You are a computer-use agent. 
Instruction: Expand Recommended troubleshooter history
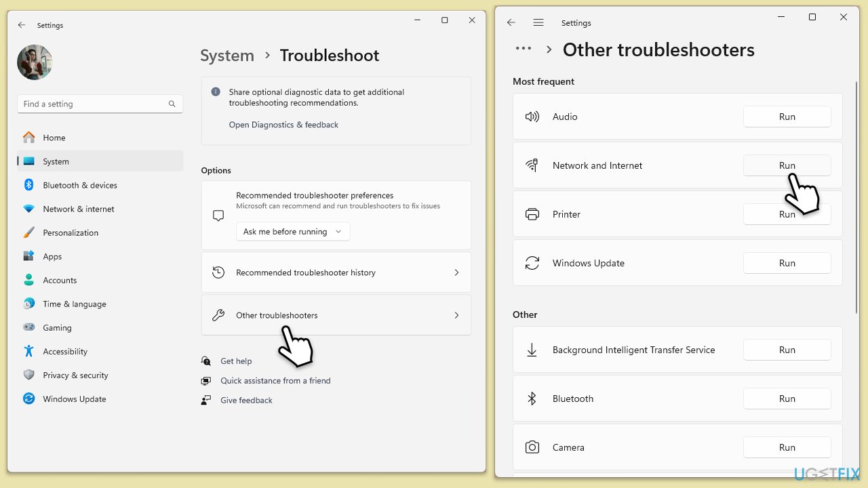click(336, 272)
